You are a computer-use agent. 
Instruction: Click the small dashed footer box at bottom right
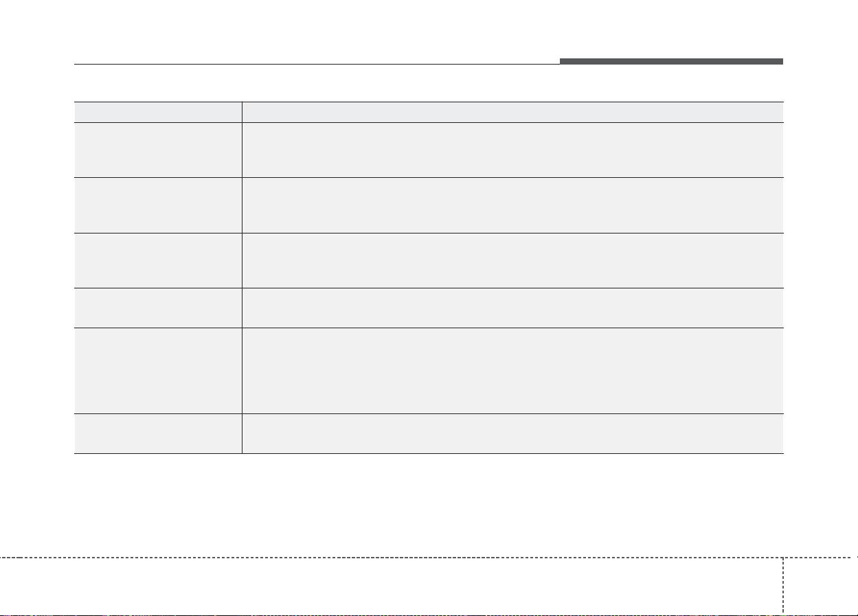(x=820, y=584)
